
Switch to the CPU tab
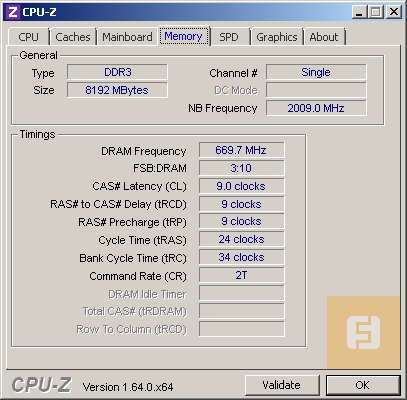[28, 37]
